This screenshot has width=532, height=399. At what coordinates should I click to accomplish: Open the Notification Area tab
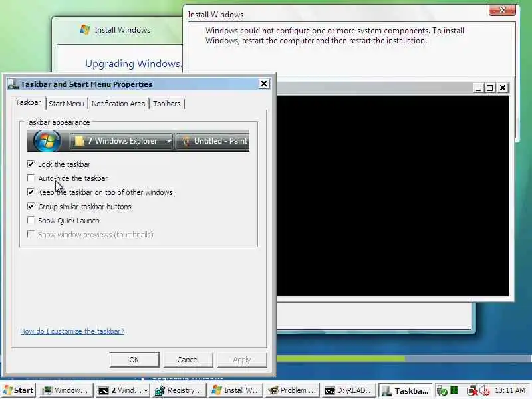118,104
